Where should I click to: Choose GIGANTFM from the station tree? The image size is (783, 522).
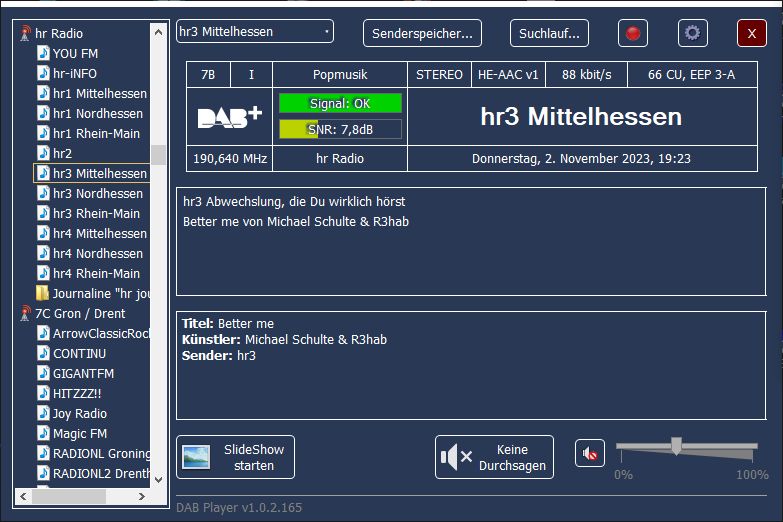[x=83, y=373]
